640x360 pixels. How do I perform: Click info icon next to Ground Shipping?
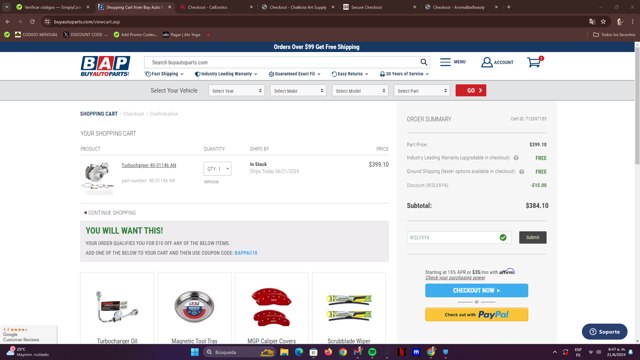coord(522,172)
